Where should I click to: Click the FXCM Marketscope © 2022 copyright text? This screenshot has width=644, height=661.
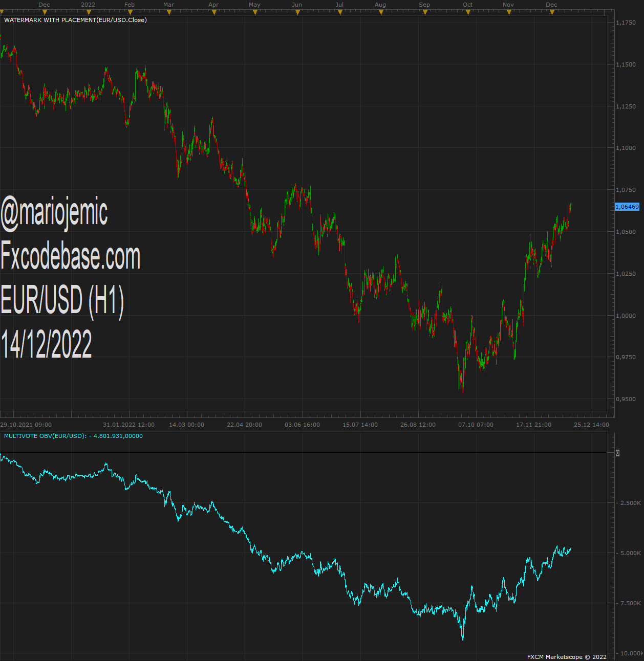point(567,657)
